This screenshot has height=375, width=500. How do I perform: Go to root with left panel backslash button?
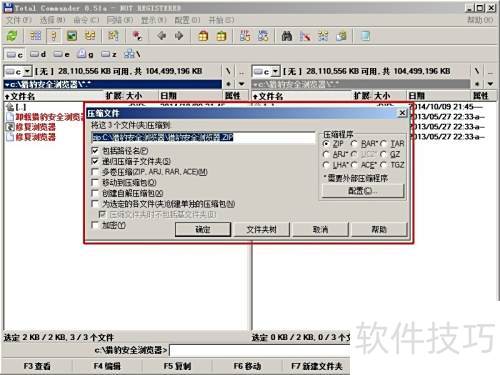click(228, 71)
